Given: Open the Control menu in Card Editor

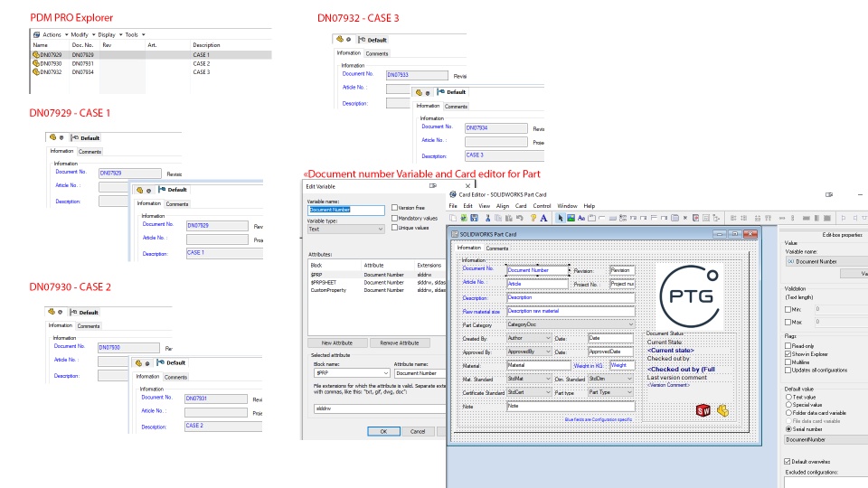Looking at the screenshot, I should pos(542,206).
